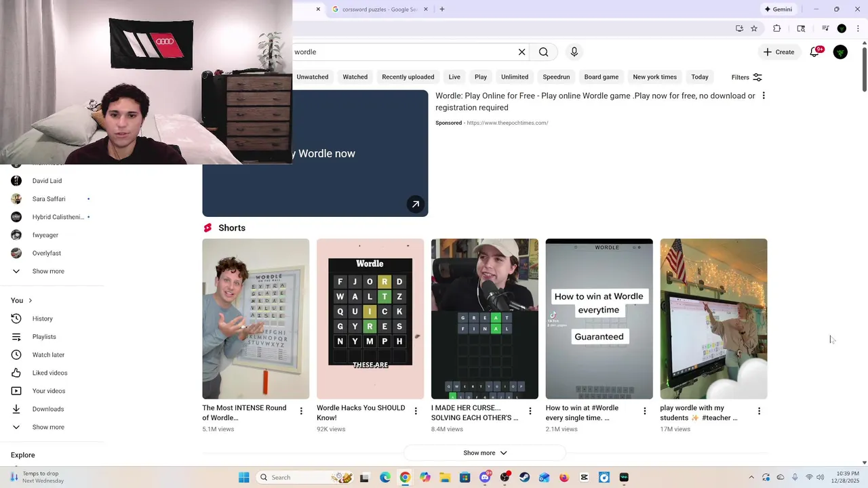Image resolution: width=868 pixels, height=488 pixels.
Task: Play How to win at Wordle everytime short
Action: click(599, 319)
